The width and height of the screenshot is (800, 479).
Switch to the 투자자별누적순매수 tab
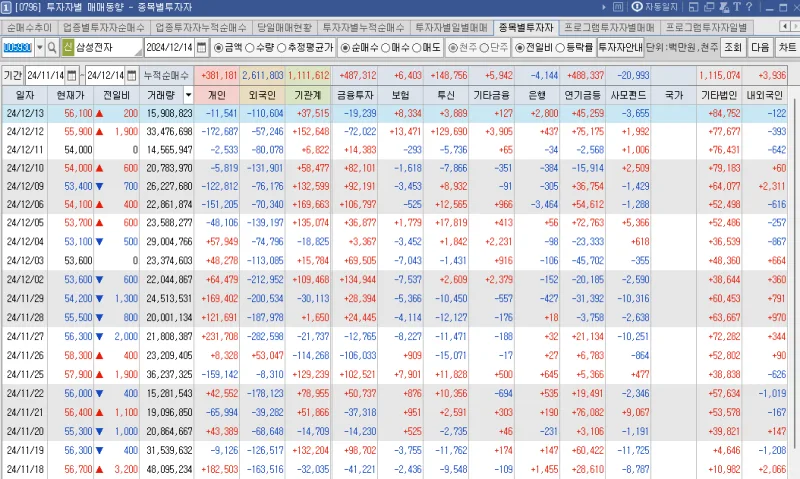pyautogui.click(x=364, y=28)
